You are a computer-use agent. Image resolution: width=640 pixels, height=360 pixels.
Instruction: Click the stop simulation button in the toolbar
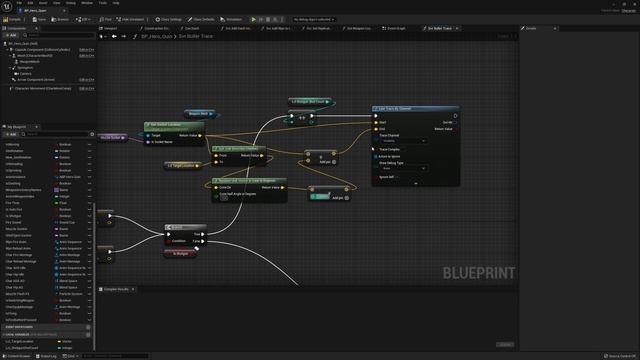268,19
